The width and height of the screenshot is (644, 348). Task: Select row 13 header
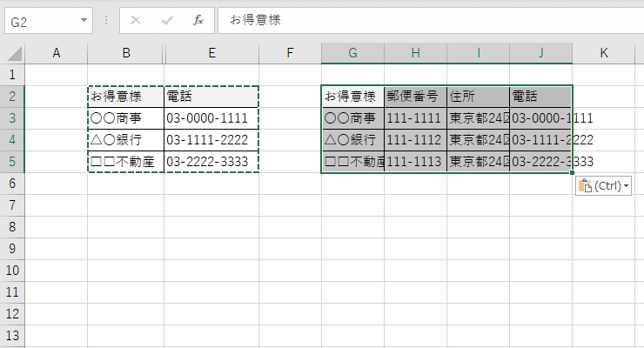(12, 336)
